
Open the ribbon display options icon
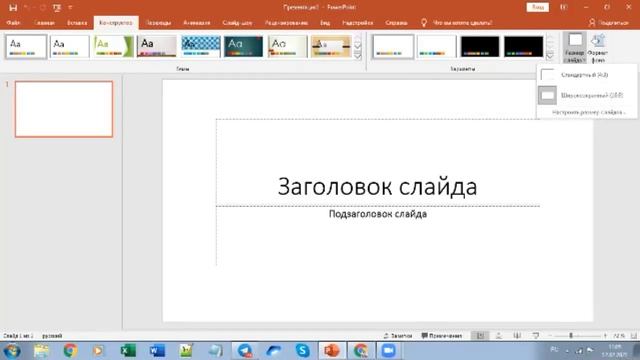564,7
